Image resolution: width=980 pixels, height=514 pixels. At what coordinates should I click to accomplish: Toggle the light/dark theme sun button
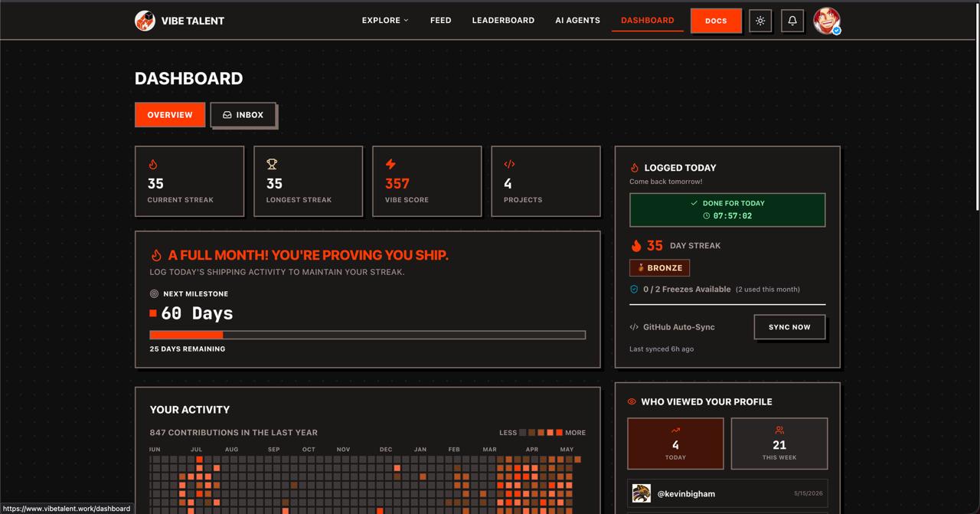click(x=760, y=21)
